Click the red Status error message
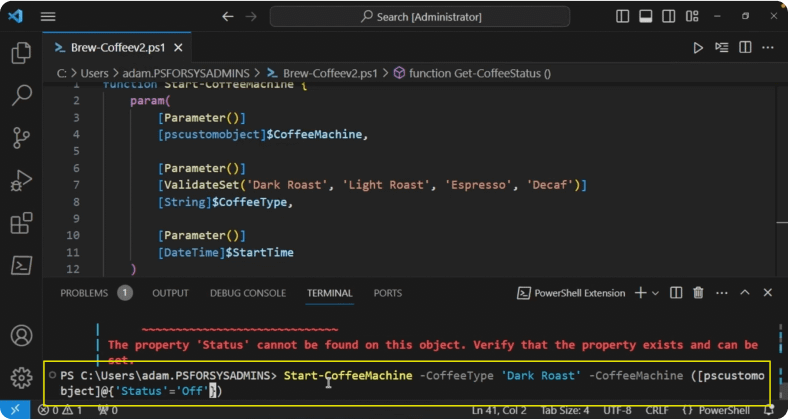 click(433, 352)
